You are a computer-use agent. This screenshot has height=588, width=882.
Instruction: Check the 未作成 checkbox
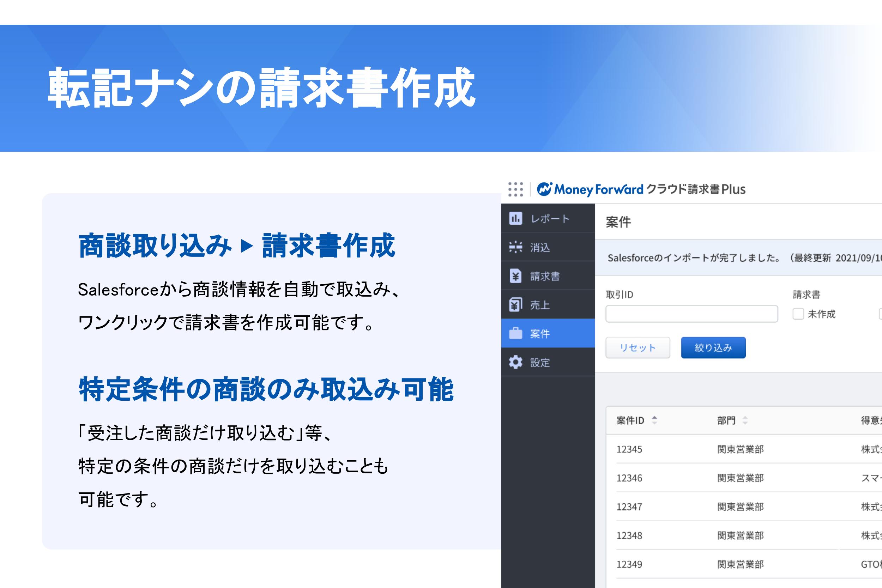pos(798,314)
